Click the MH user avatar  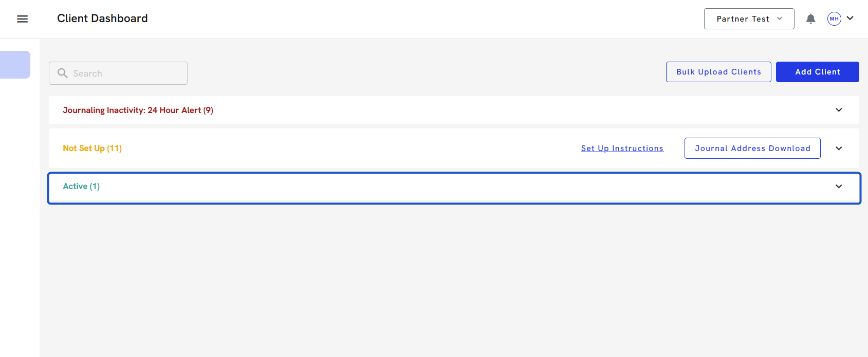point(834,19)
